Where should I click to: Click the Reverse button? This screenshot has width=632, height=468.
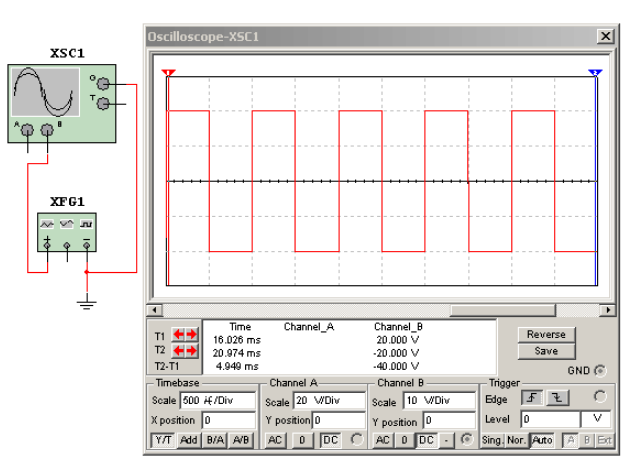[546, 334]
